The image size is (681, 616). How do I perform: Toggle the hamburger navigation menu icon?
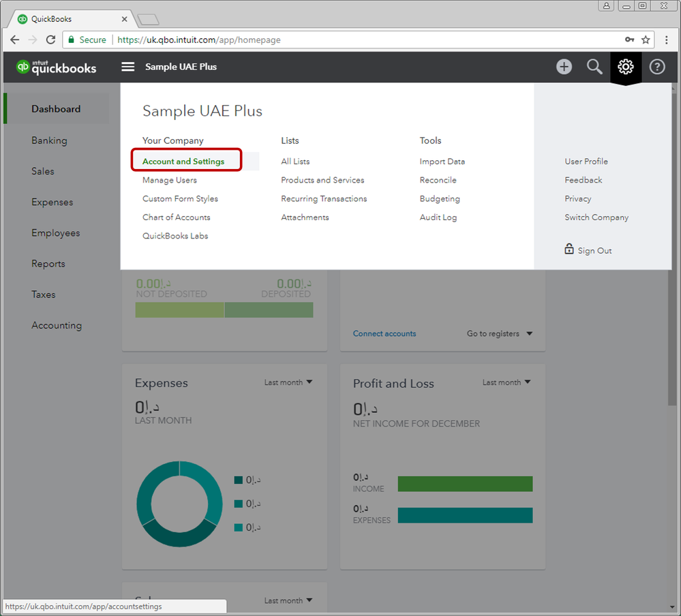click(128, 67)
